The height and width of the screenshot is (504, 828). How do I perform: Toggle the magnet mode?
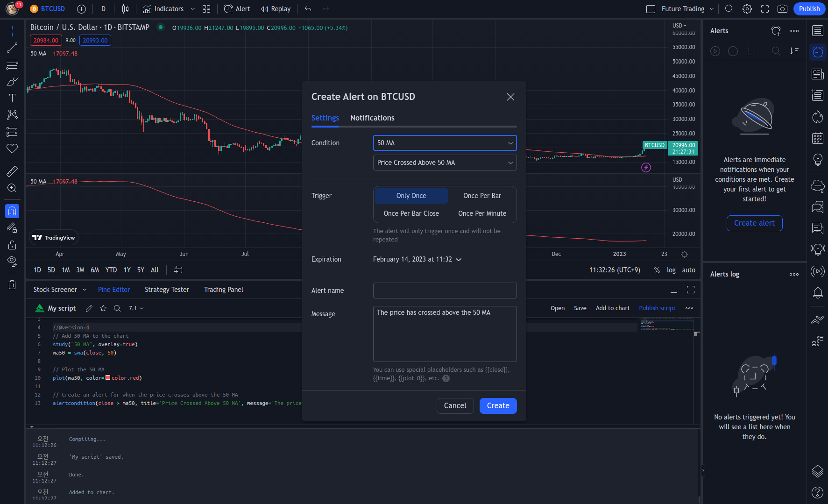pos(12,211)
